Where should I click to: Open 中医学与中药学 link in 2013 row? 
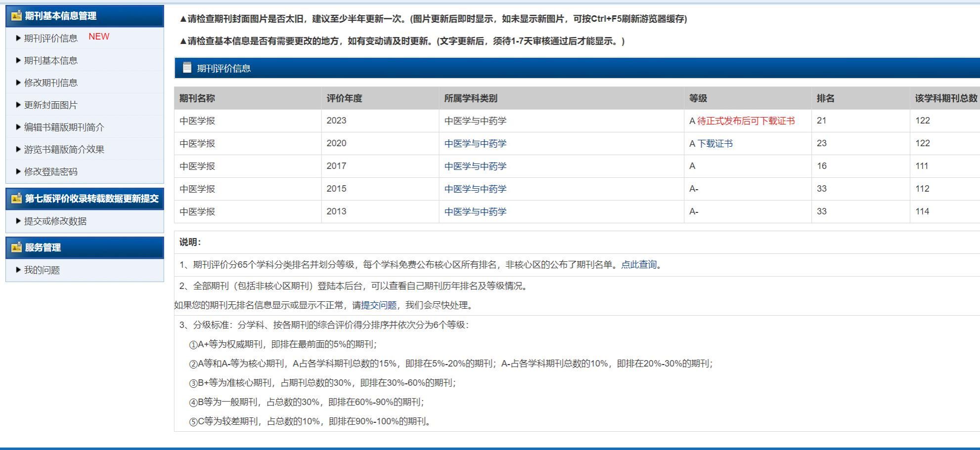pos(475,211)
